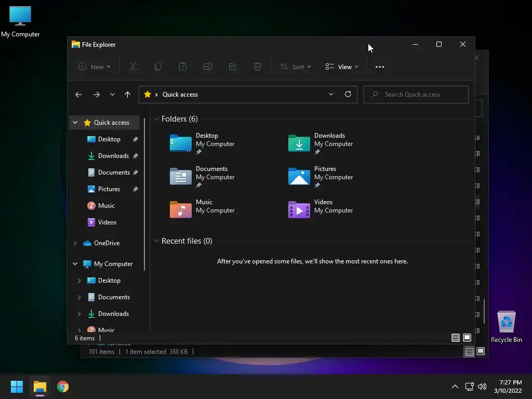Go up one level with up arrow
Image resolution: width=532 pixels, height=399 pixels.
[x=127, y=95]
